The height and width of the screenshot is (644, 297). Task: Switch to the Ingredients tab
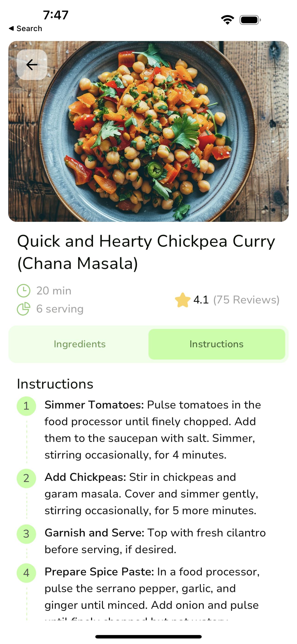(x=80, y=344)
